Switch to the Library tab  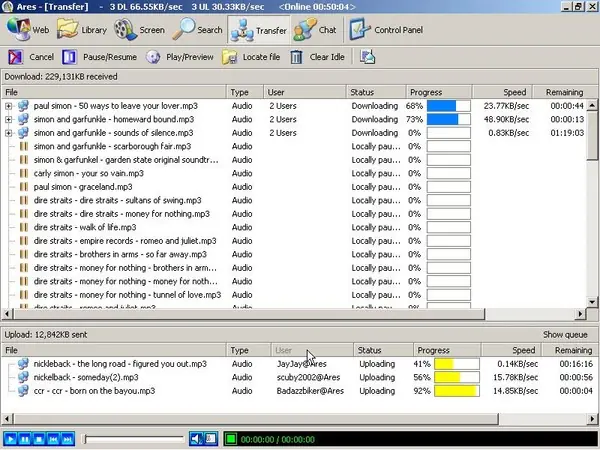tap(83, 30)
